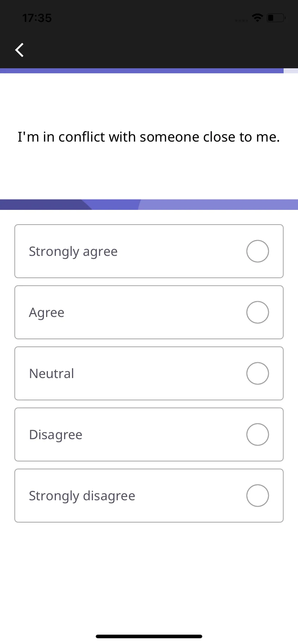Tap the back arrow icon
The height and width of the screenshot is (644, 298).
(19, 50)
